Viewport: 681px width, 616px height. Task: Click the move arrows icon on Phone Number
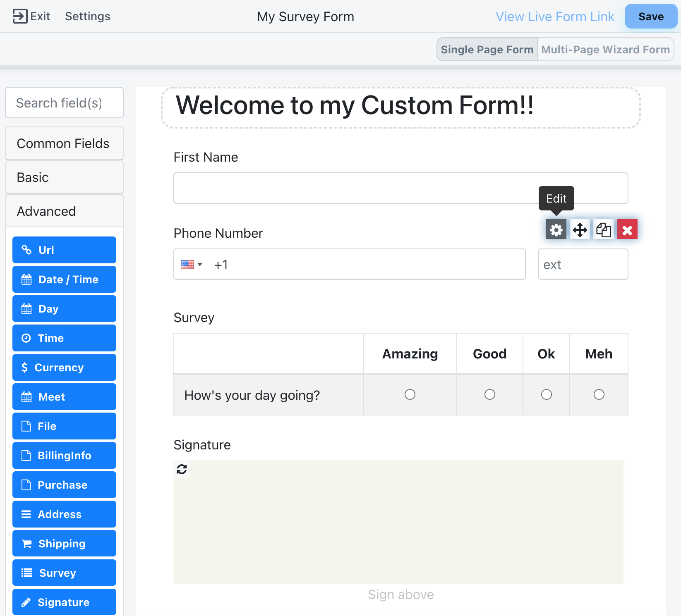click(x=580, y=229)
